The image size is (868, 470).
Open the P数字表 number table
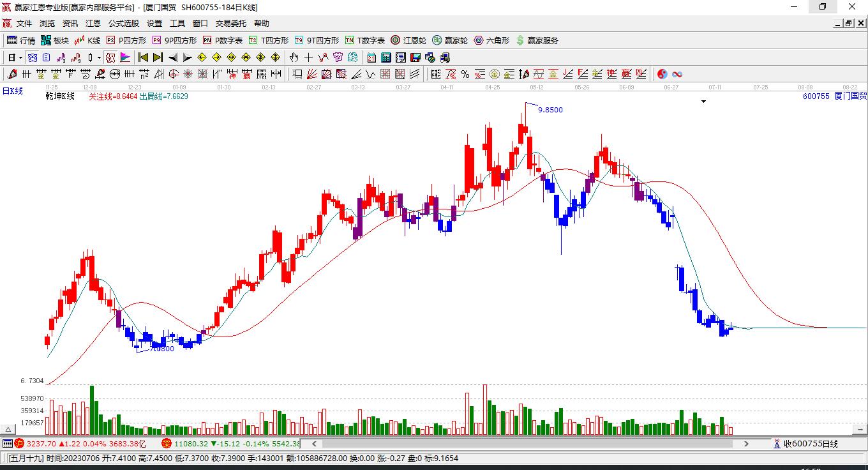[223, 40]
